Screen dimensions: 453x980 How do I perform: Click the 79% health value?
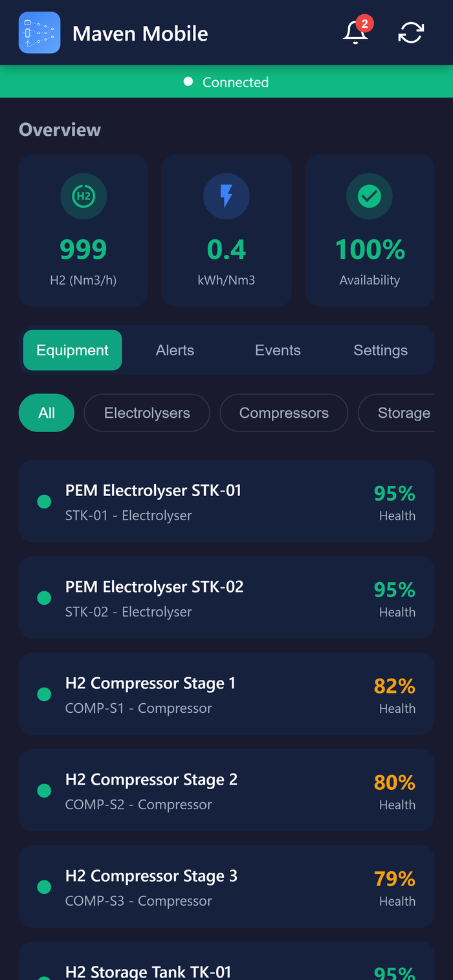click(x=394, y=879)
